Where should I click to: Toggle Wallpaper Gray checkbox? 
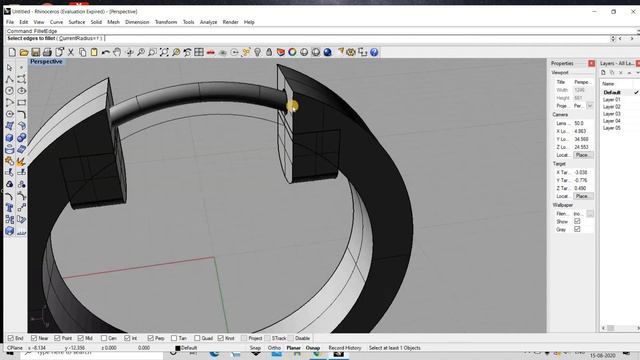(577, 229)
